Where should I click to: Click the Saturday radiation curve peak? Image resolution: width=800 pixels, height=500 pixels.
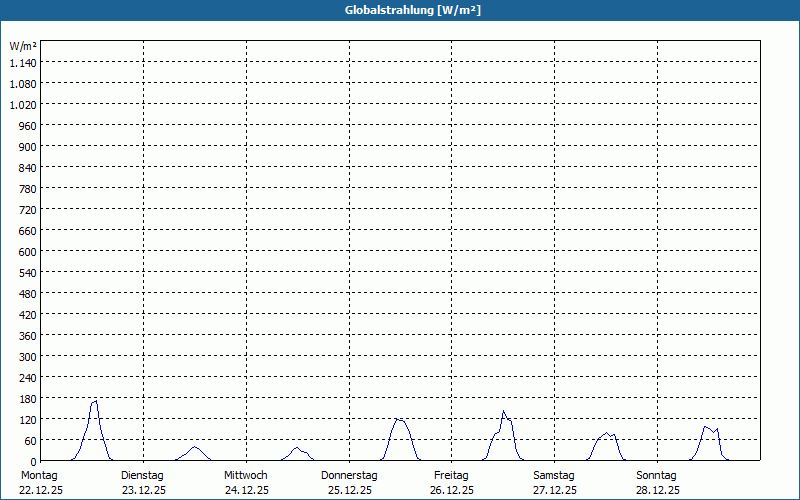click(606, 433)
